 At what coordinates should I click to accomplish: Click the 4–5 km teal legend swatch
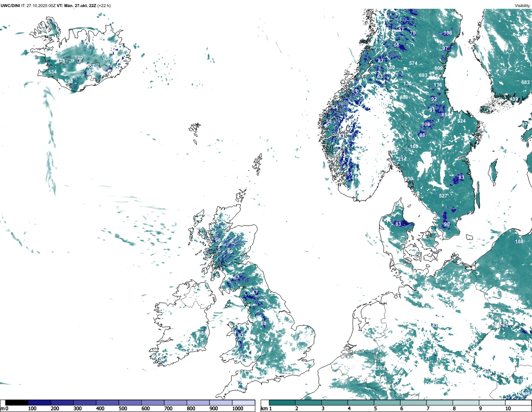point(361,402)
